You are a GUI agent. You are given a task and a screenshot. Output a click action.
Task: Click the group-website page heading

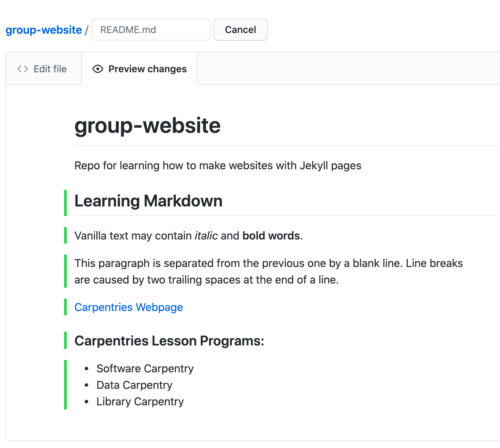coord(148,125)
